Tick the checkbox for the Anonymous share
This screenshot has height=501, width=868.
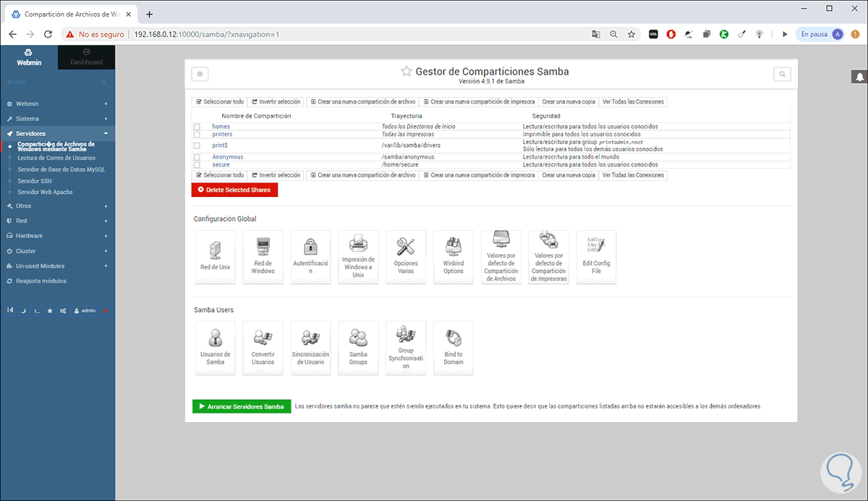(x=197, y=157)
